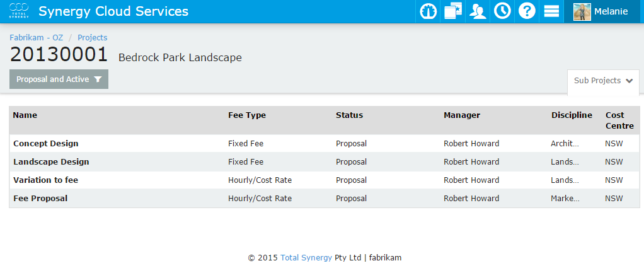Sort by Manager column header

coord(462,115)
